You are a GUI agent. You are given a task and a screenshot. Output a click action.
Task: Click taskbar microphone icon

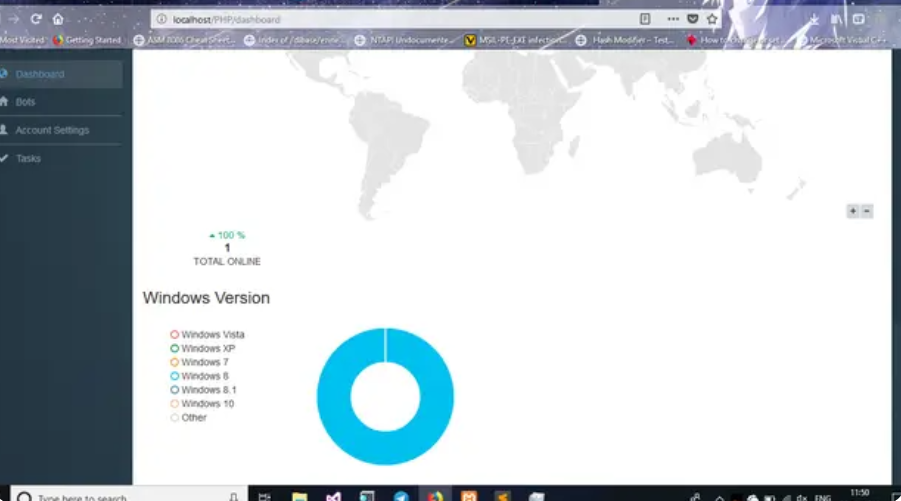pyautogui.click(x=233, y=496)
